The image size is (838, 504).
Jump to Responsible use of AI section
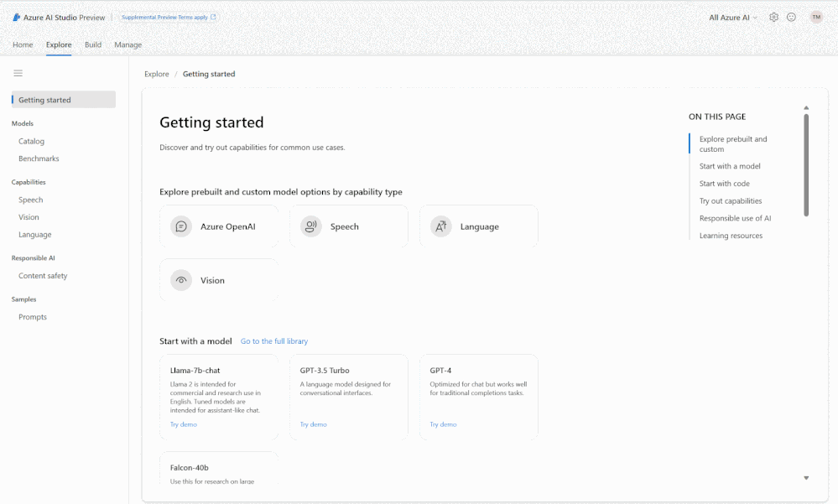tap(735, 218)
